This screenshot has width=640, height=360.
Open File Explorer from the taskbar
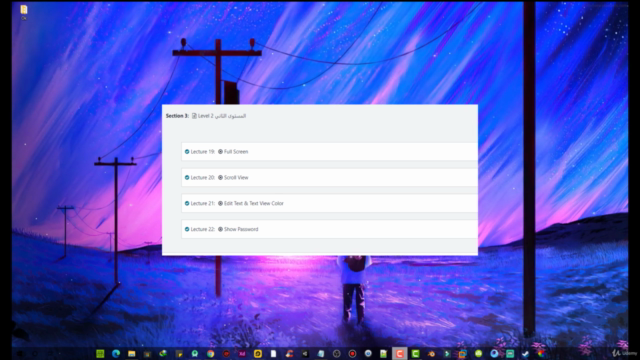tap(131, 353)
